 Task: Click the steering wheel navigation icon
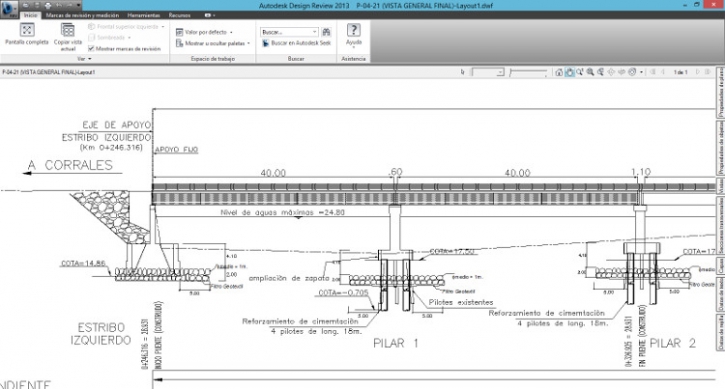pos(633,72)
